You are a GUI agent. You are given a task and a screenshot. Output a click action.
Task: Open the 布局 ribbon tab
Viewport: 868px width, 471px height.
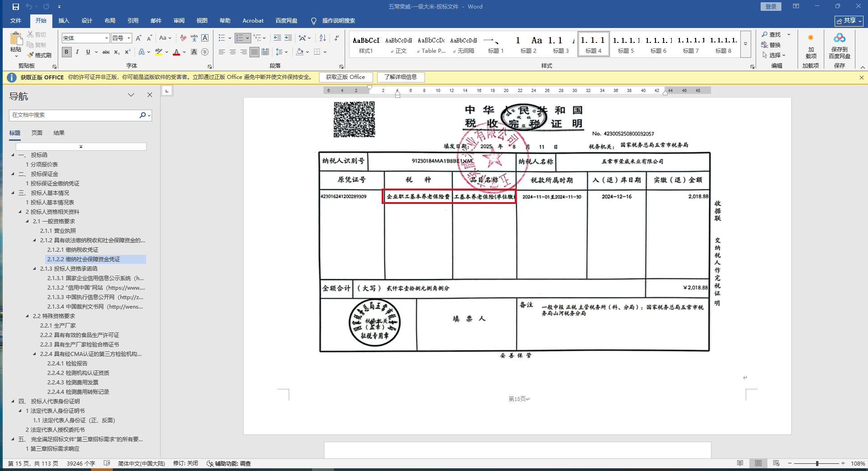(x=110, y=21)
